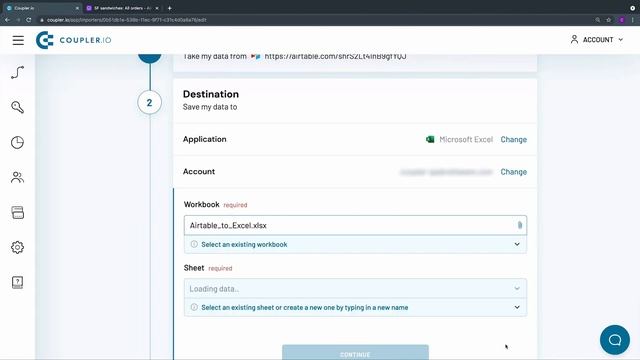Click the Microsoft Excel app icon
The width and height of the screenshot is (640, 360).
(430, 139)
